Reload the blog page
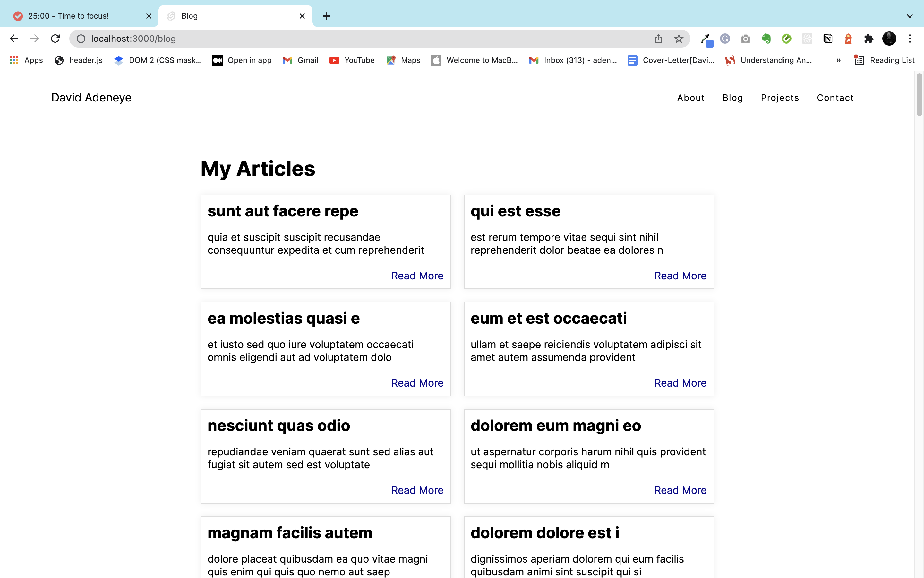 click(x=56, y=39)
